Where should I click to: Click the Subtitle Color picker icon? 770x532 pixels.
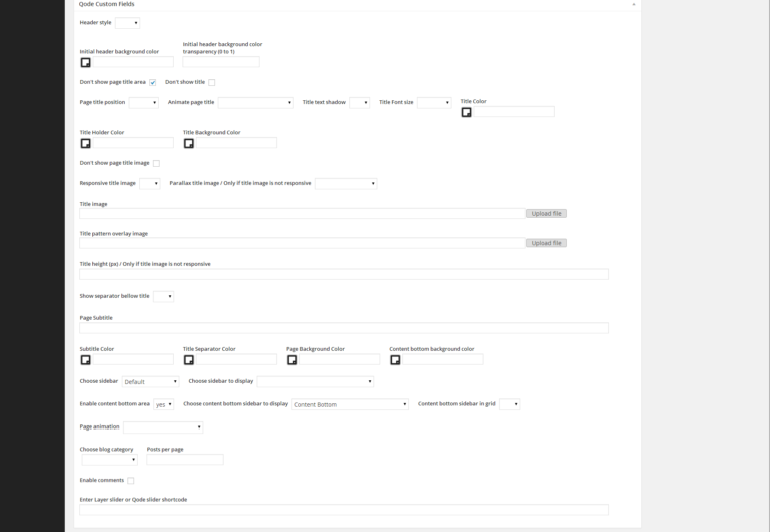tap(85, 360)
